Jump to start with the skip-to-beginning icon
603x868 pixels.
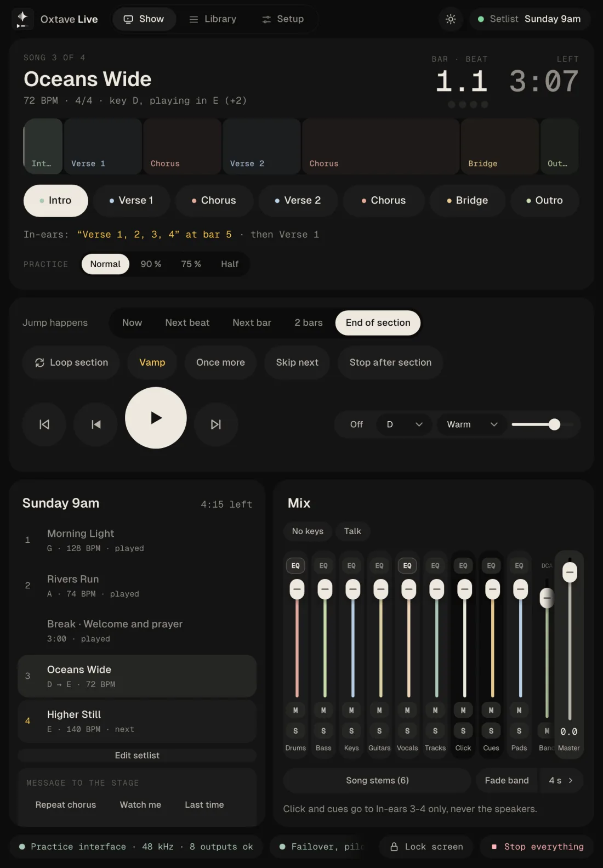point(44,424)
